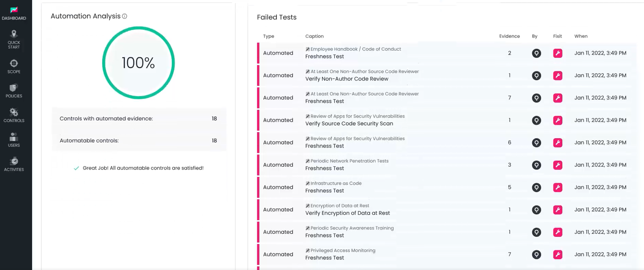Navigate to Controls in the sidebar
This screenshot has width=644, height=270.
click(14, 115)
